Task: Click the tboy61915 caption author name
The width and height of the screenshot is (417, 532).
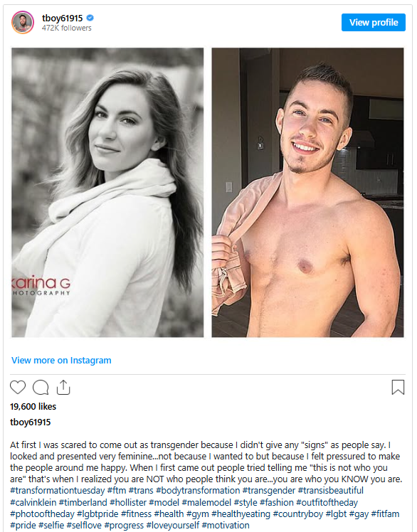Action: (x=30, y=422)
